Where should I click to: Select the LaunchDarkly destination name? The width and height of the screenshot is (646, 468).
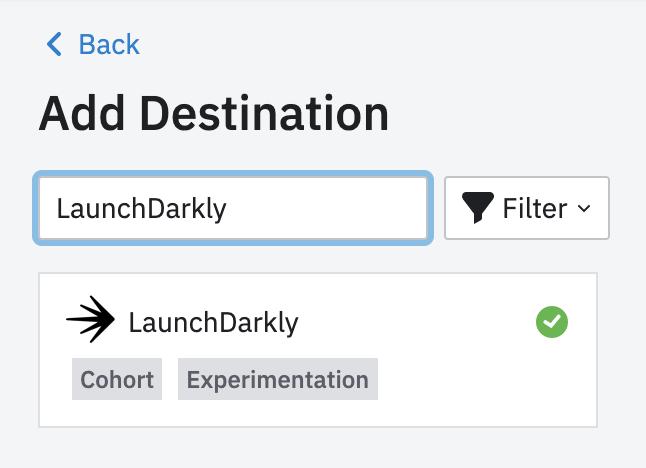[x=213, y=322]
